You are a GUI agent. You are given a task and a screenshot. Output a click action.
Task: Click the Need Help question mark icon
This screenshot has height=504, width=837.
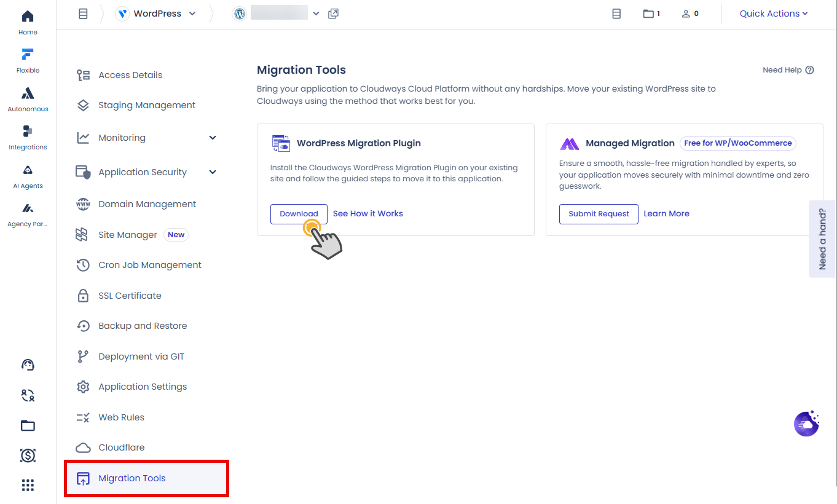pyautogui.click(x=809, y=70)
